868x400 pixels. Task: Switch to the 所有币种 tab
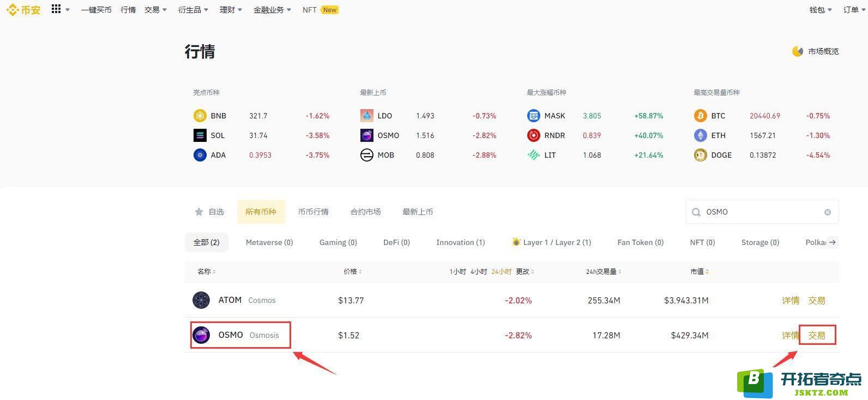[x=261, y=212]
